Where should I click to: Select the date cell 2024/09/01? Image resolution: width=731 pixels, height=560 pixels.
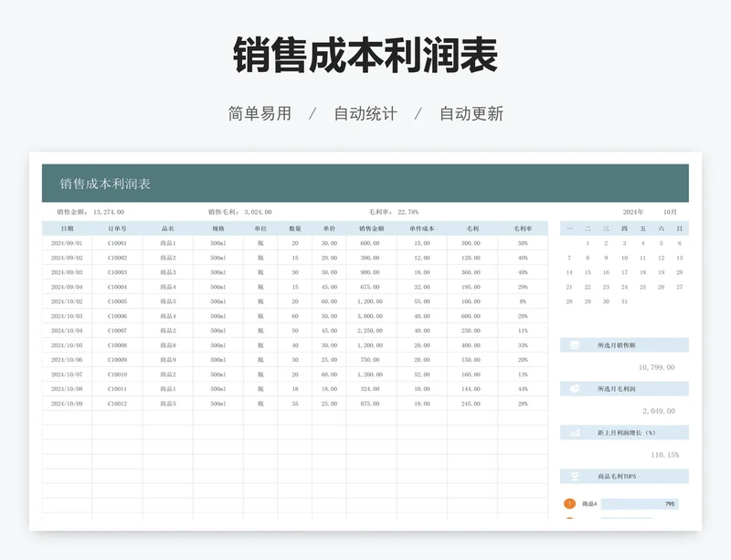67,243
